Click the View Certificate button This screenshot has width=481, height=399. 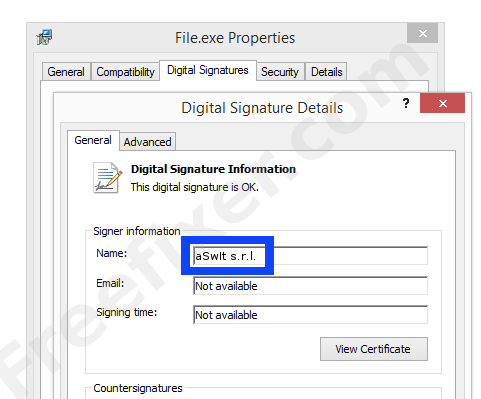(x=374, y=349)
